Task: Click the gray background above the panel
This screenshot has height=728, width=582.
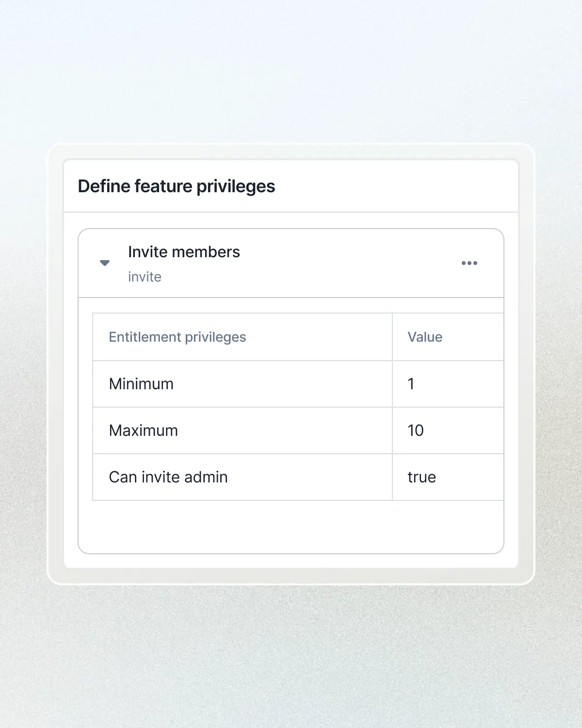Action: (x=291, y=73)
